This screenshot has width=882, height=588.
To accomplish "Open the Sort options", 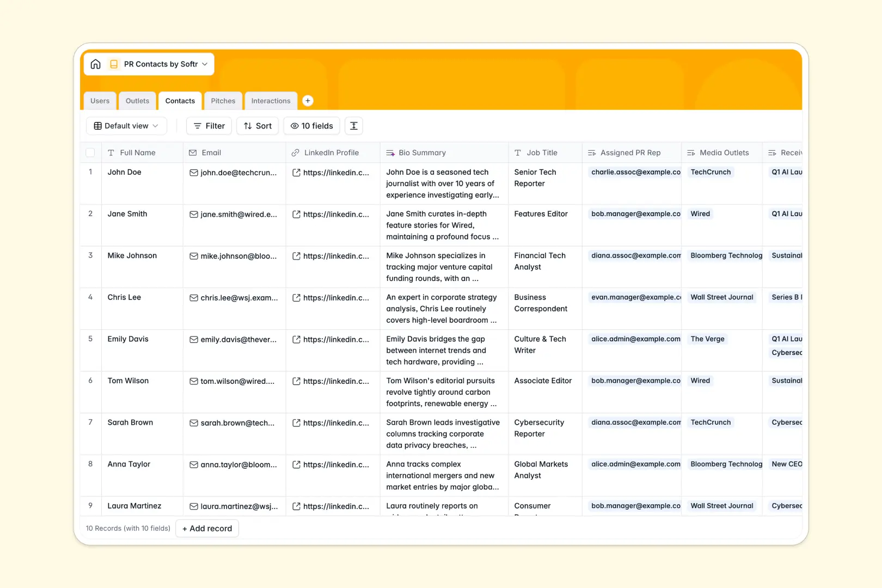I will 257,126.
